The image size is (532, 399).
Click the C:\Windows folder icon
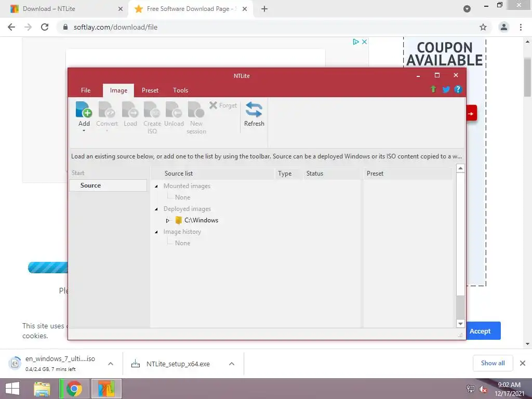(x=179, y=220)
